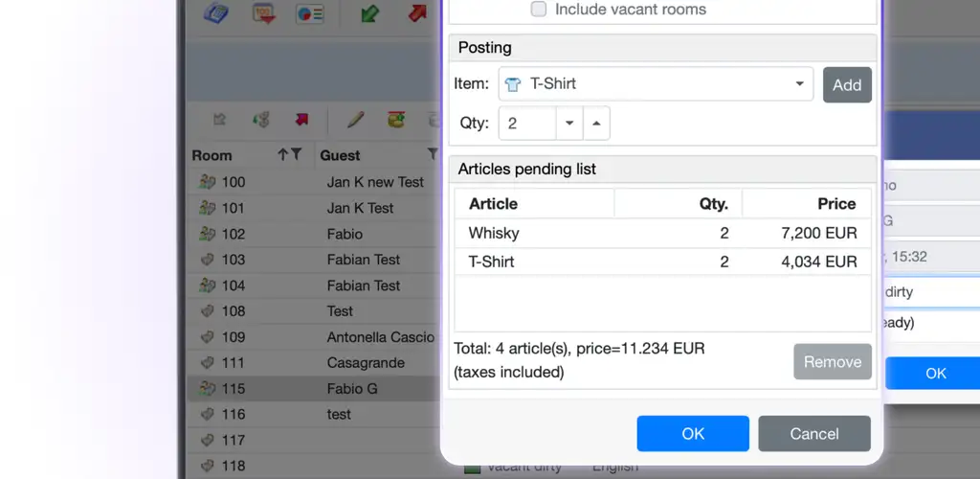
Task: Click the gold coins payment icon
Action: (395, 120)
